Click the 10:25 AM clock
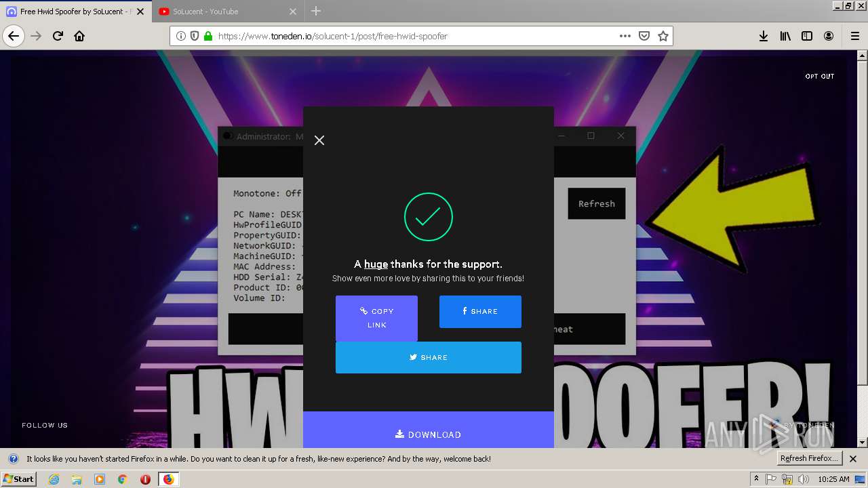The image size is (868, 488). pos(833,479)
